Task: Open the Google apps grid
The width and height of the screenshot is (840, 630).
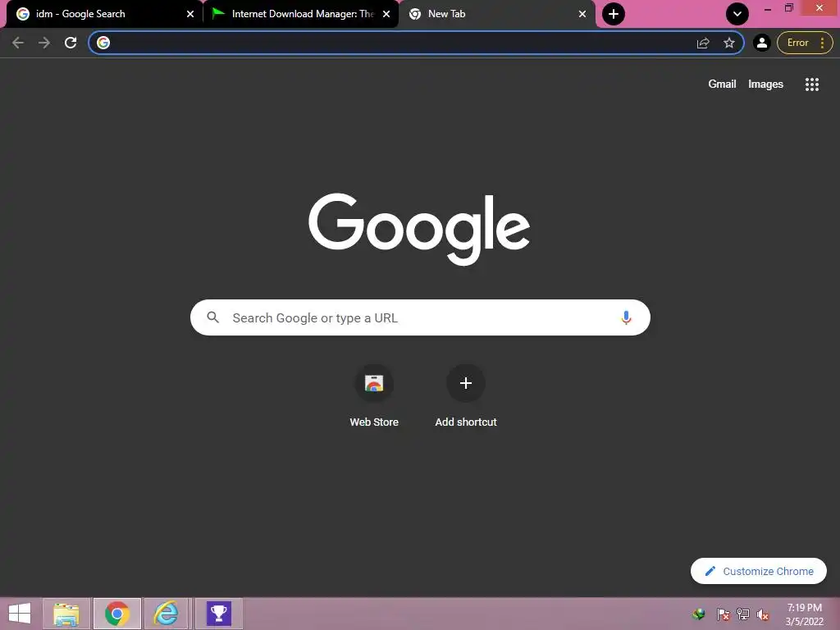Action: click(x=811, y=84)
